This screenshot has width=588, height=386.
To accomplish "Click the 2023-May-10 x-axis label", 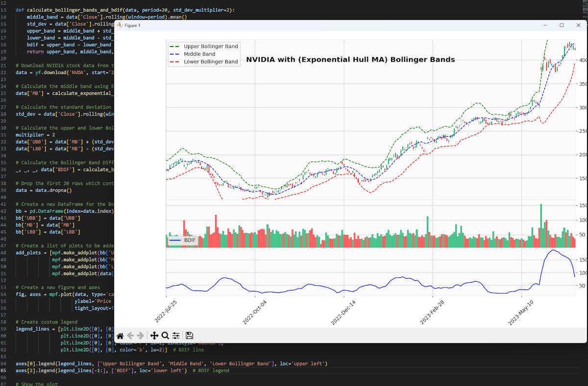I will click(521, 313).
